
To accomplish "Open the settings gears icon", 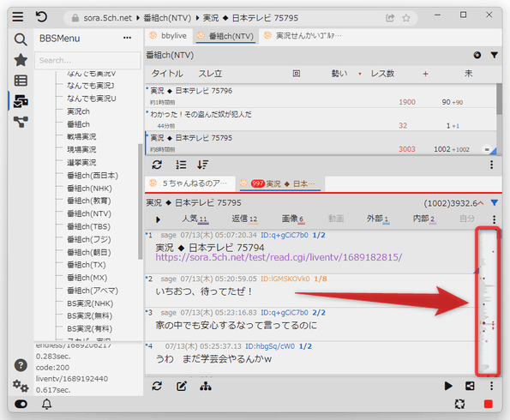I will [21, 386].
